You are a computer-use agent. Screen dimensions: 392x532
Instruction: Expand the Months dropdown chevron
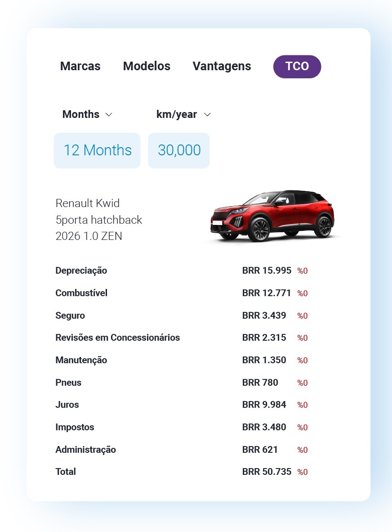coord(109,115)
